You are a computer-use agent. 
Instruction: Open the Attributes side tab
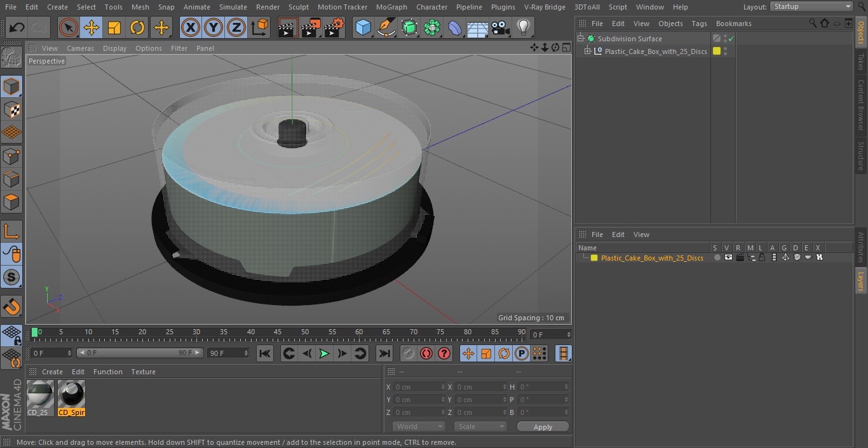point(861,247)
